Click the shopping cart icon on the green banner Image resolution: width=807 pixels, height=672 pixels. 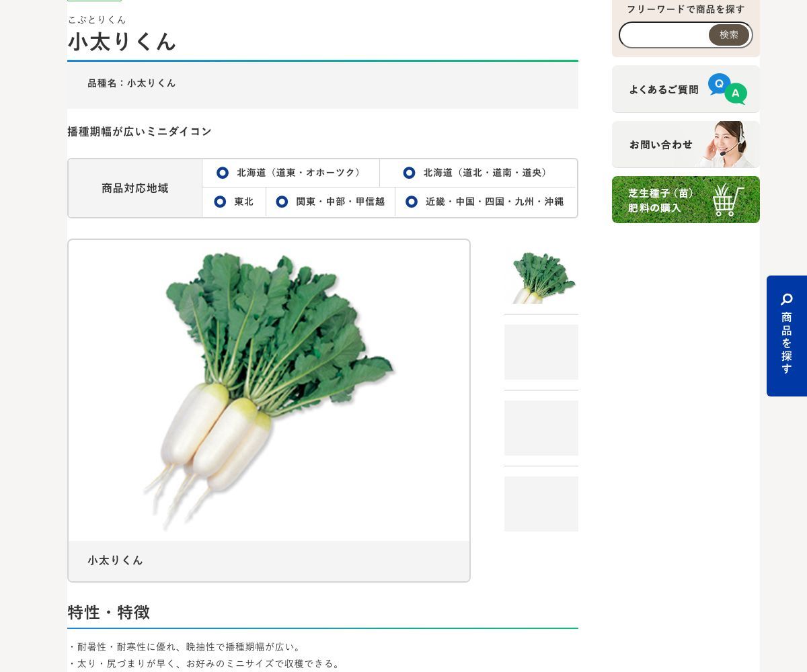click(x=728, y=200)
